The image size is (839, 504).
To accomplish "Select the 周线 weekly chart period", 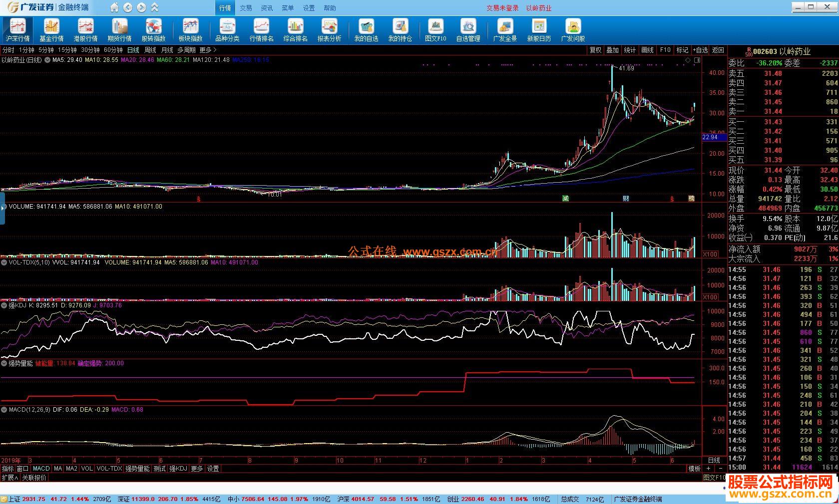I will tap(150, 50).
